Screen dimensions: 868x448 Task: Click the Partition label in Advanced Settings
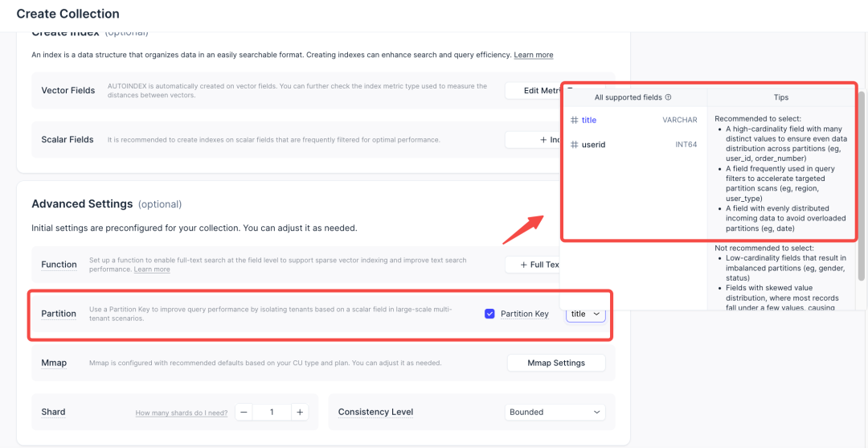(59, 314)
